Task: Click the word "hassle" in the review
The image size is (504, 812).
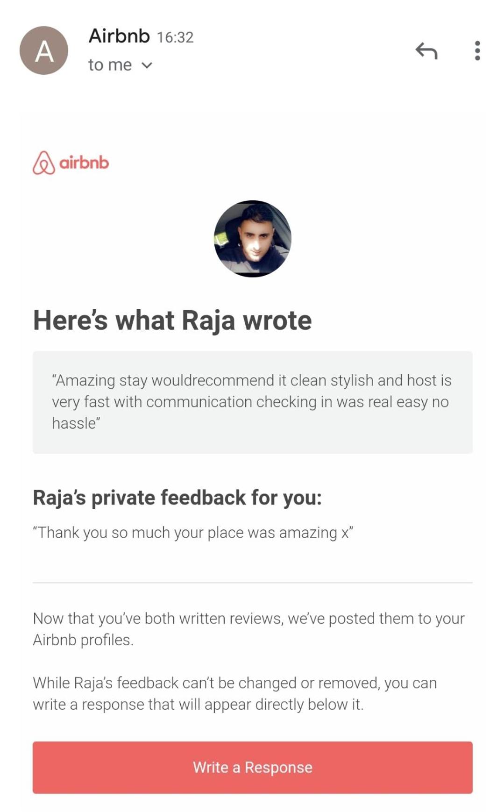Action: (74, 423)
